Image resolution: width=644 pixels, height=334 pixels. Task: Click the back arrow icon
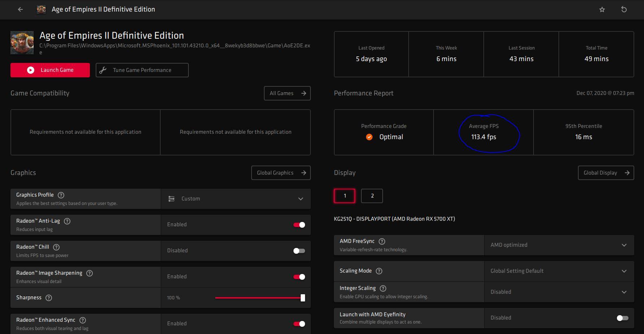pos(20,9)
